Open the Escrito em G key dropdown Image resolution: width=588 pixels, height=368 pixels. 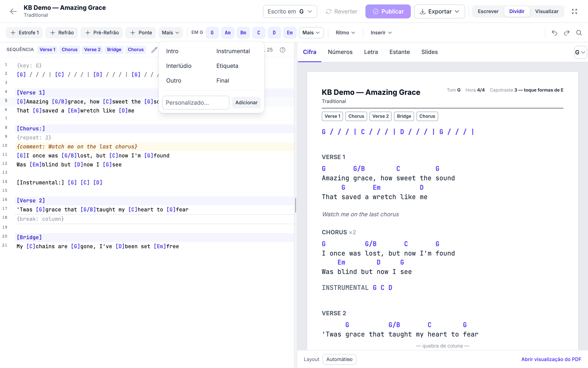click(x=290, y=11)
